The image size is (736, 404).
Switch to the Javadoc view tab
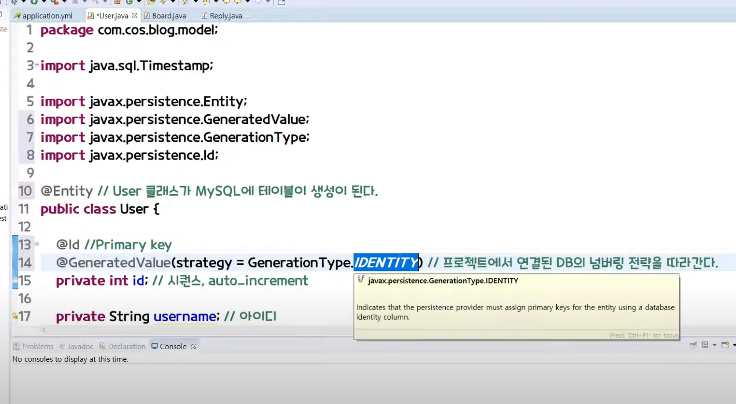tap(76, 346)
